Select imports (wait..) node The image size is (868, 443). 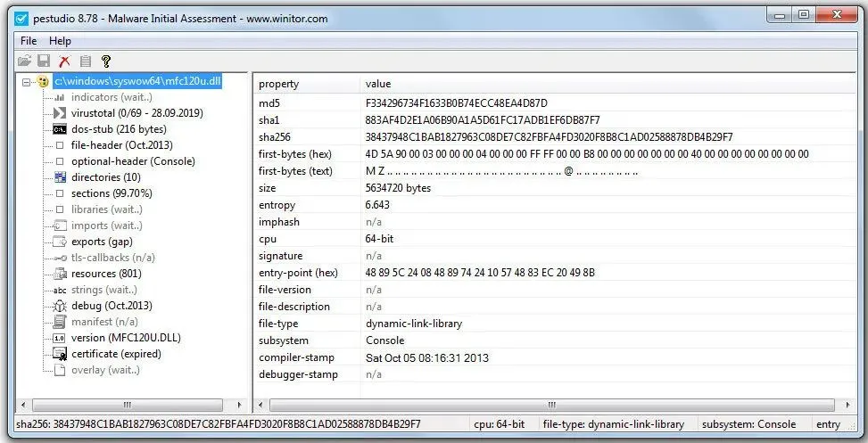point(106,226)
